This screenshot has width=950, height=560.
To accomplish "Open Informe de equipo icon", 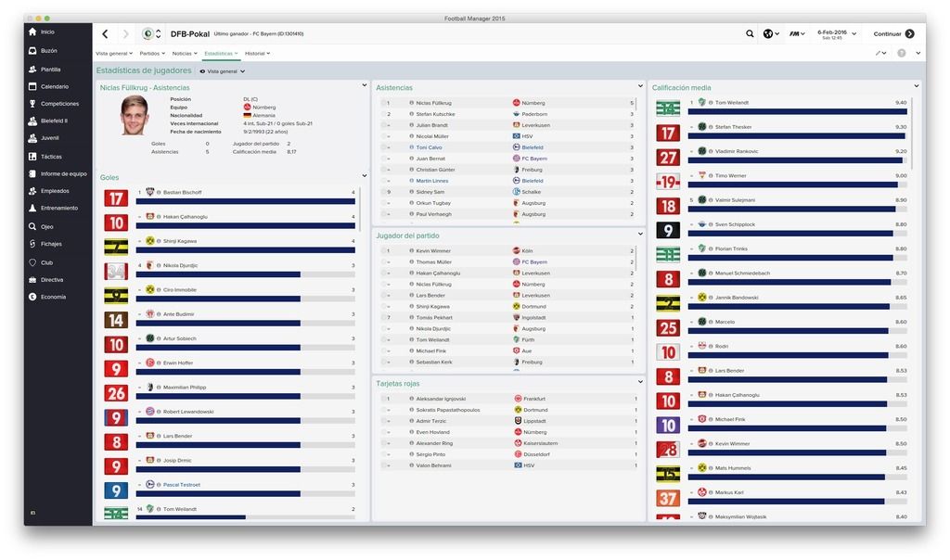I will click(x=32, y=173).
